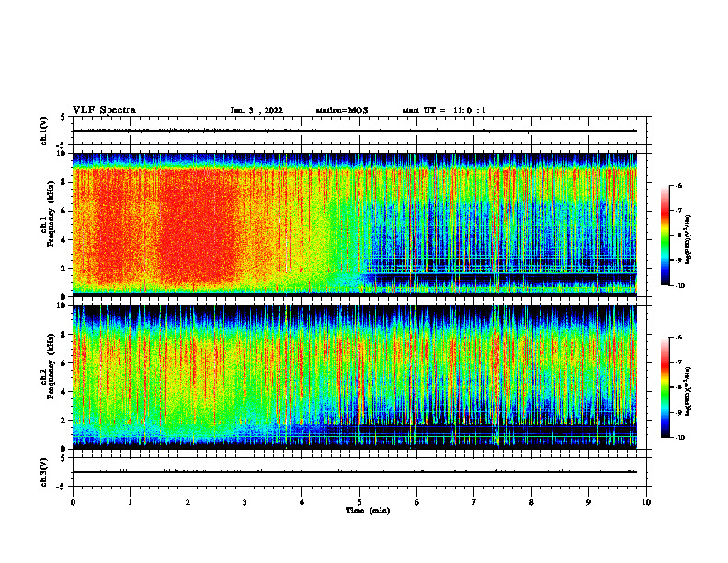Screen dimensions: 728x563
Task: Click time axis tick label "0"
Action: click(73, 502)
